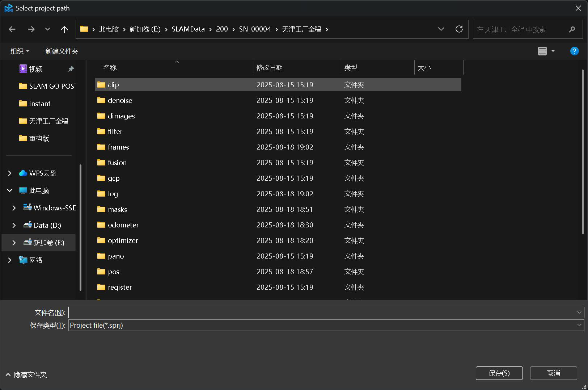Select 重构版 folder in sidebar
The height and width of the screenshot is (390, 588).
(x=34, y=138)
